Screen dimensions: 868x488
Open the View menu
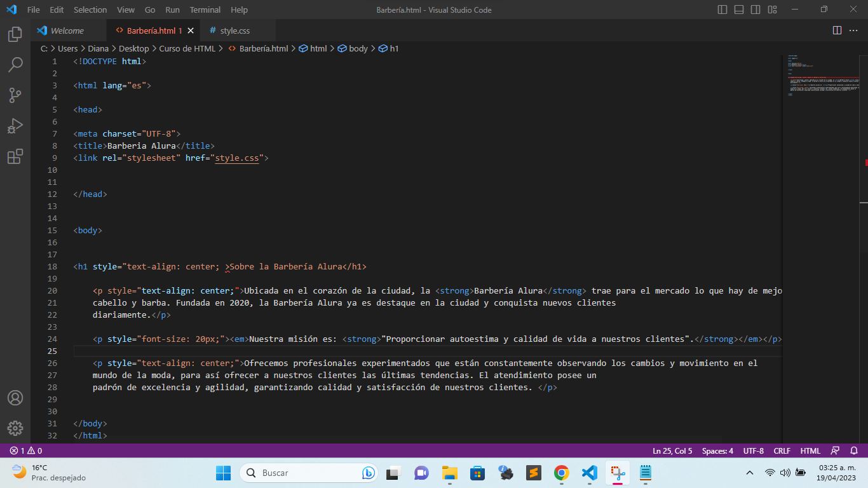pyautogui.click(x=126, y=10)
